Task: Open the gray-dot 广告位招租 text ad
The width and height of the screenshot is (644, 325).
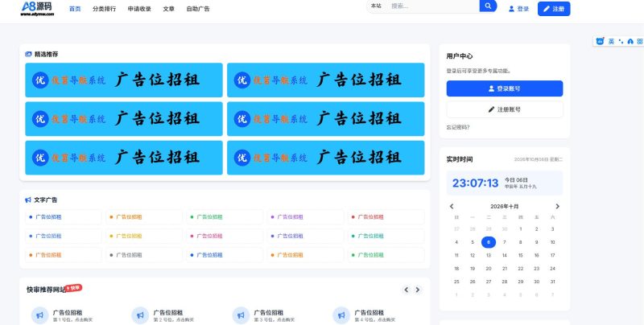Action: (x=144, y=255)
